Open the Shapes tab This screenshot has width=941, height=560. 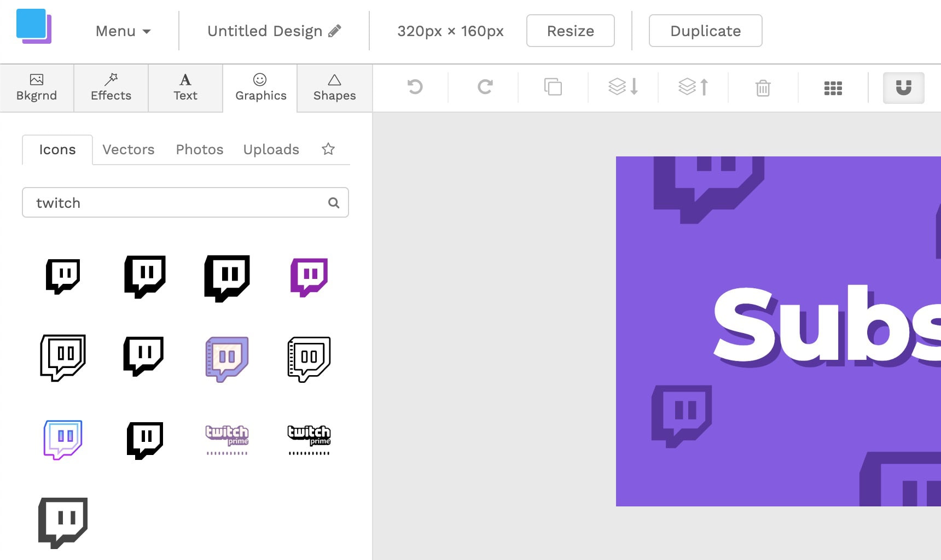335,88
